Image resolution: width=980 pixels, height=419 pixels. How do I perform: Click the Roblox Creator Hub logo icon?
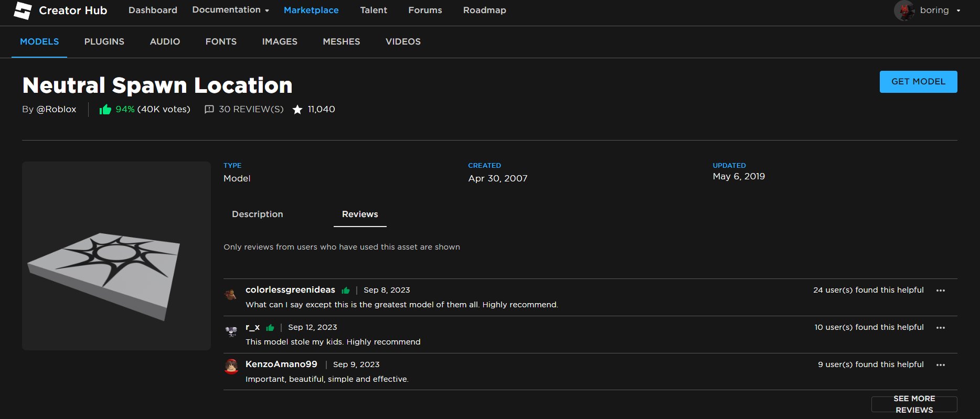coord(23,10)
